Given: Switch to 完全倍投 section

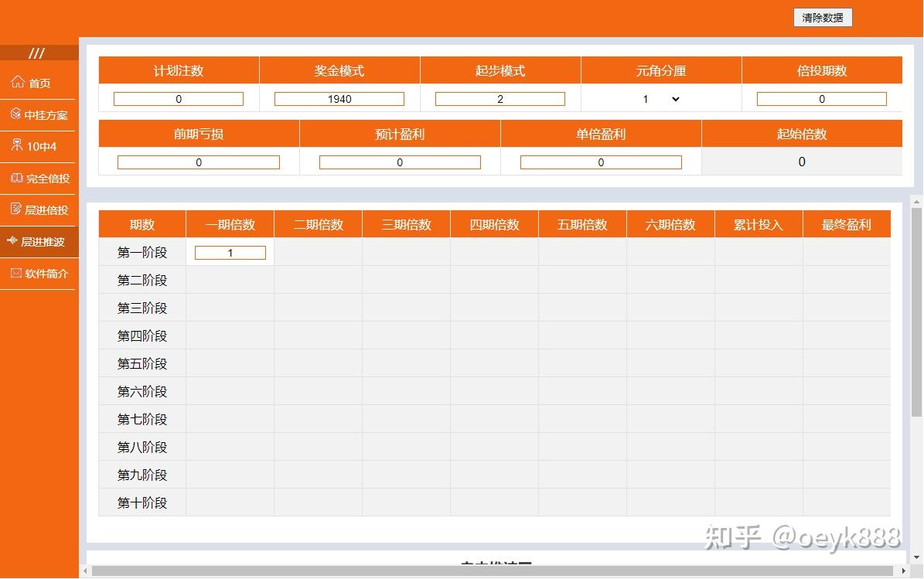Looking at the screenshot, I should [x=39, y=179].
